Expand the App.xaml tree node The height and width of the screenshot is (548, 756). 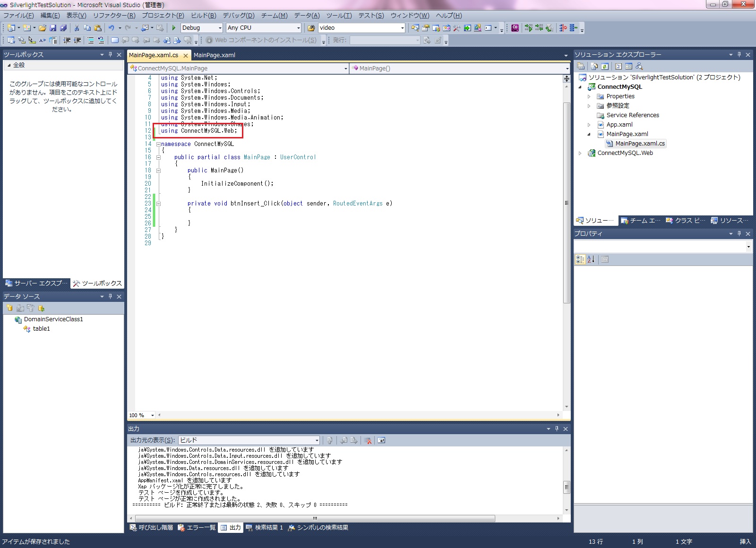pyautogui.click(x=589, y=125)
